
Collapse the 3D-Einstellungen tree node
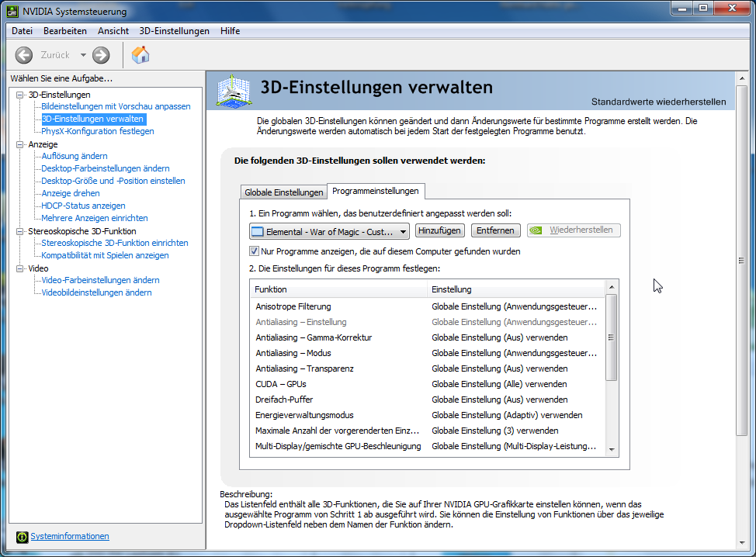pyautogui.click(x=20, y=95)
